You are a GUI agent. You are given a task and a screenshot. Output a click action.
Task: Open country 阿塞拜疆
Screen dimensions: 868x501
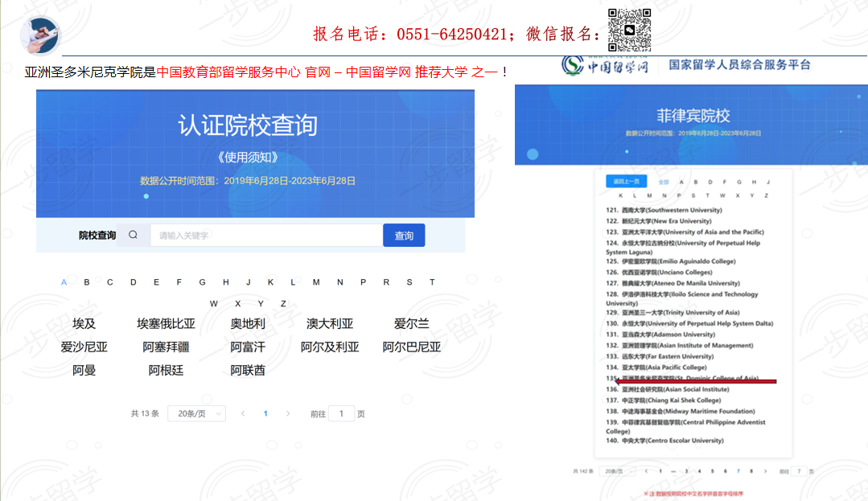coord(166,347)
